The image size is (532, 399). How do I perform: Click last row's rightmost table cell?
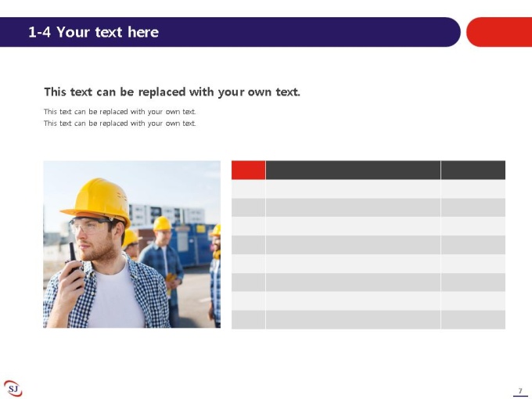pyautogui.click(x=473, y=320)
